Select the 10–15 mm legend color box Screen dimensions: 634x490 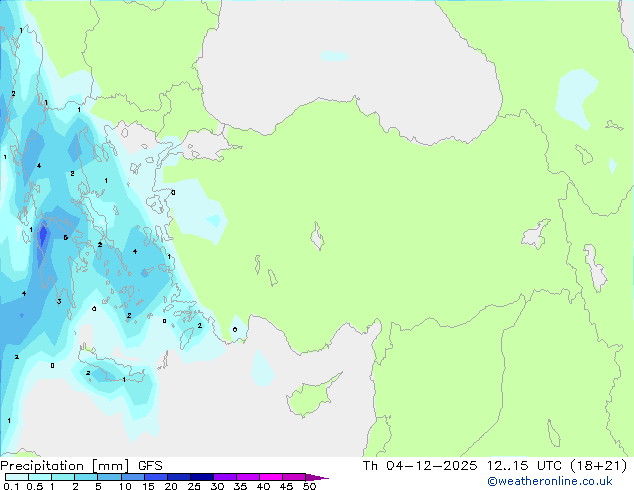tap(132, 477)
